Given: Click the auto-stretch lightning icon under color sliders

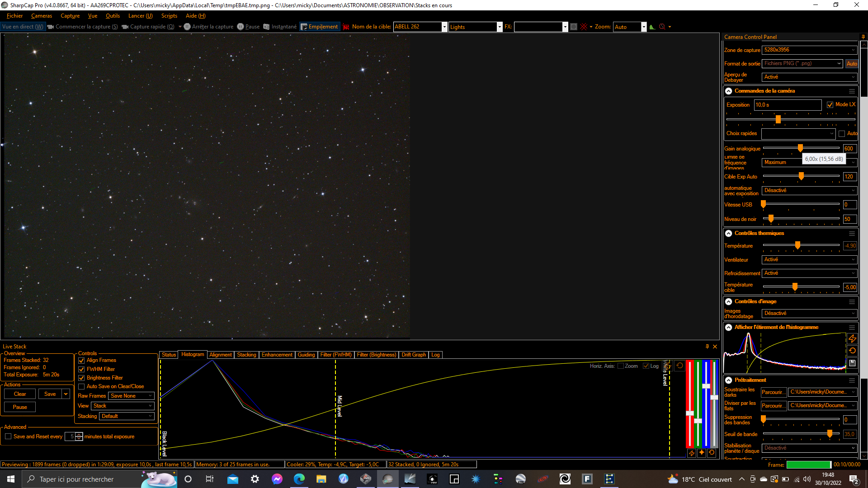Looking at the screenshot, I should [x=691, y=453].
